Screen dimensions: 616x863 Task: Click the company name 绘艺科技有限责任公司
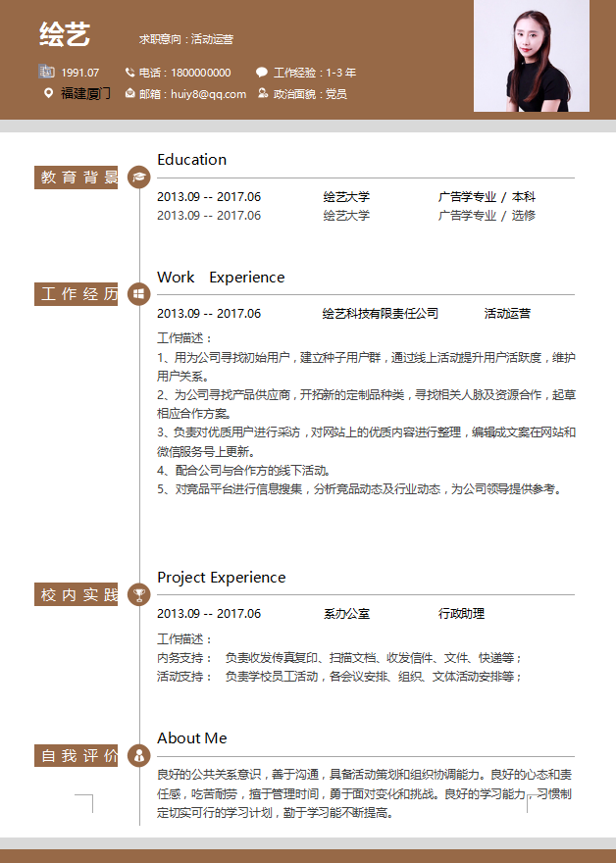click(x=381, y=314)
